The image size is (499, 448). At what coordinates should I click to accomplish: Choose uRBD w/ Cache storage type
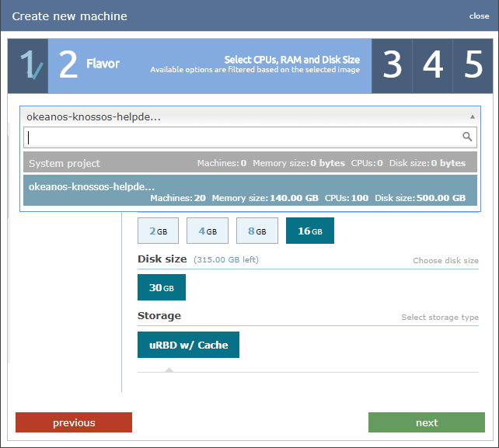pyautogui.click(x=188, y=345)
